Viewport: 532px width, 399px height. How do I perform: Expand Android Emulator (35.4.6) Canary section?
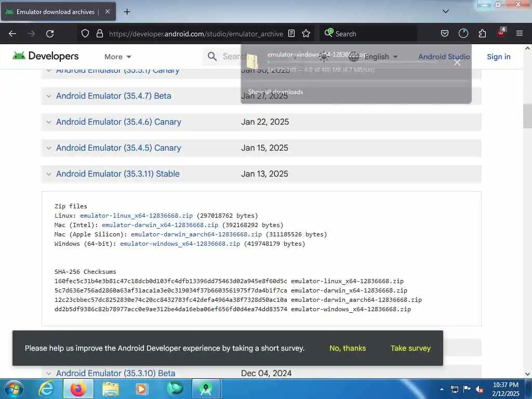(118, 122)
